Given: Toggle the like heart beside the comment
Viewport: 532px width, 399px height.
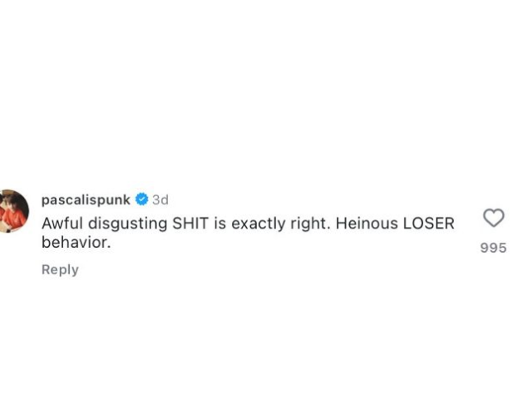Looking at the screenshot, I should tap(494, 218).
